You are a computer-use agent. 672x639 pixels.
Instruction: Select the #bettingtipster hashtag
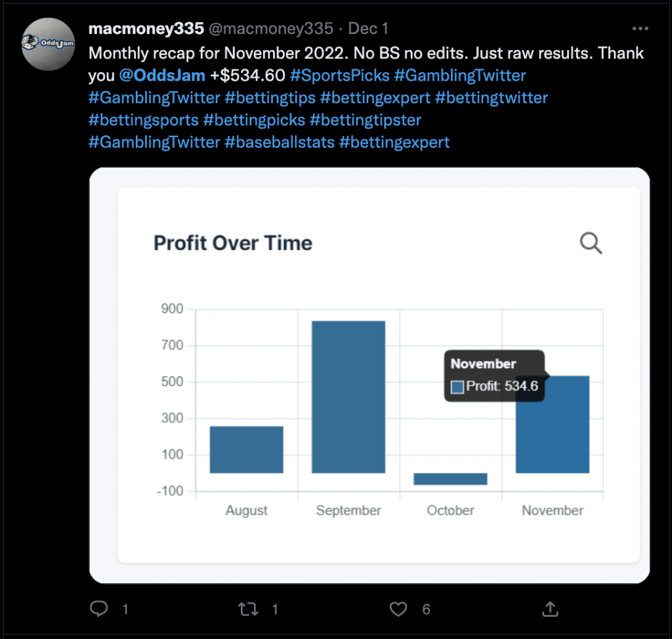coord(365,120)
